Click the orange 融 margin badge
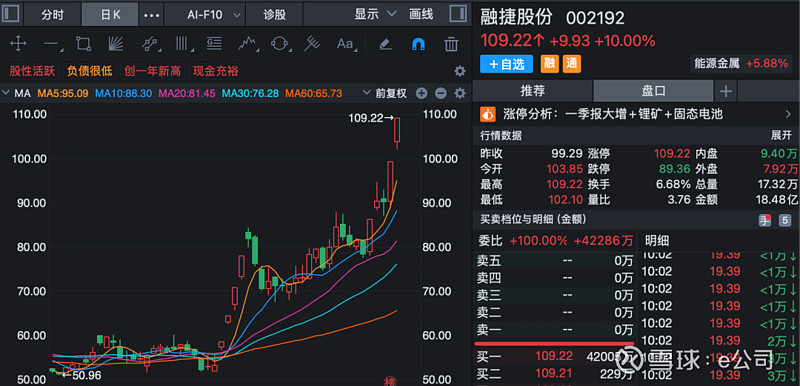 tap(549, 64)
